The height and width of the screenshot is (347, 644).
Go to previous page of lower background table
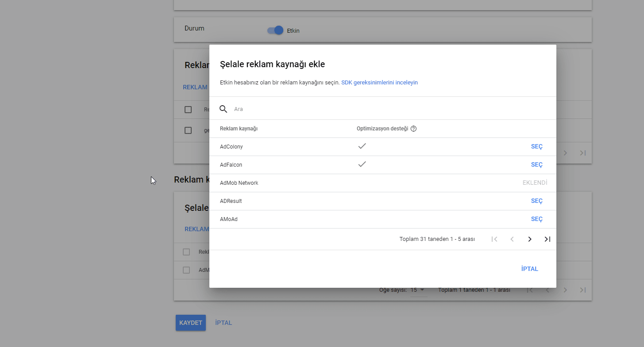pyautogui.click(x=548, y=290)
